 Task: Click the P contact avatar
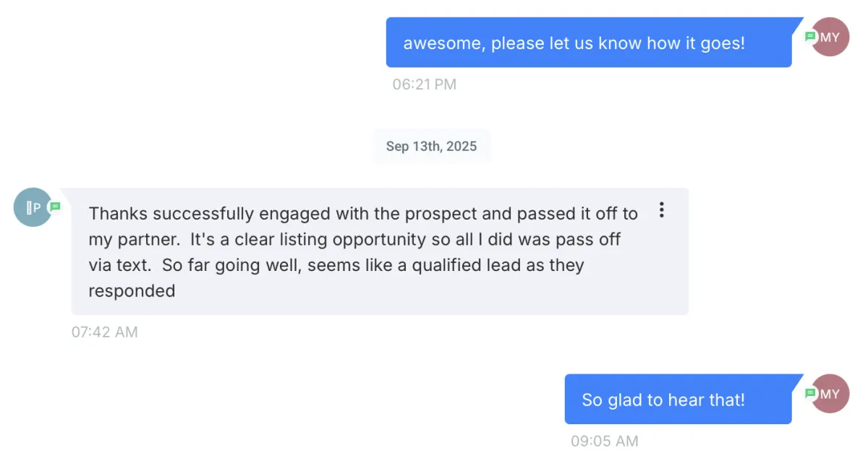click(32, 208)
